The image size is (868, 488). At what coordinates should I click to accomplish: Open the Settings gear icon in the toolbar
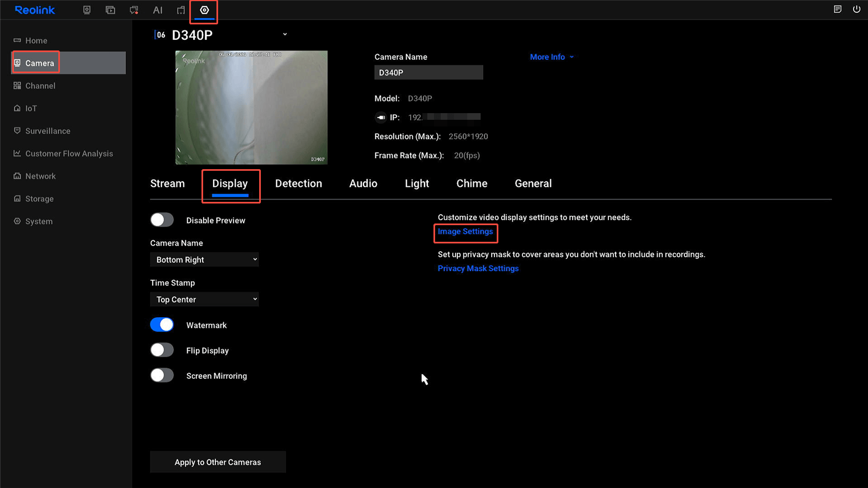point(204,9)
